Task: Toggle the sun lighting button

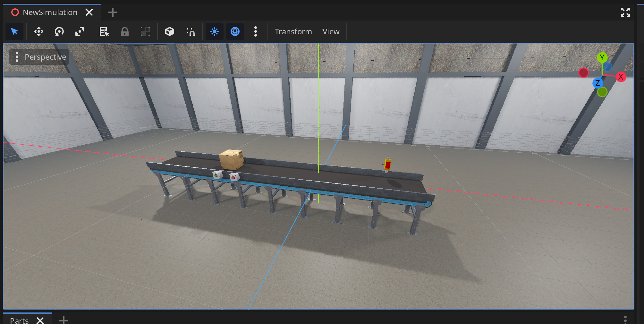Action: tap(214, 31)
